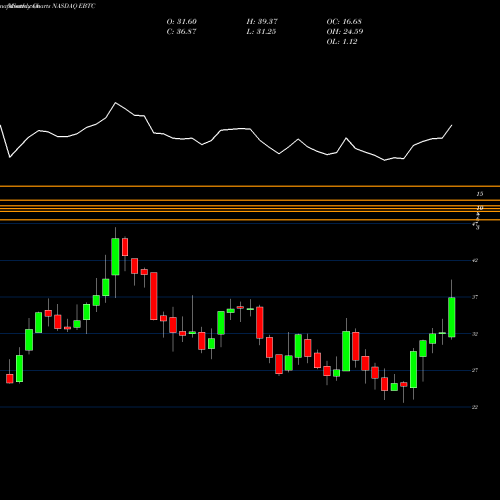
Task: Click the low value L: 31.25
Action: tap(261, 32)
